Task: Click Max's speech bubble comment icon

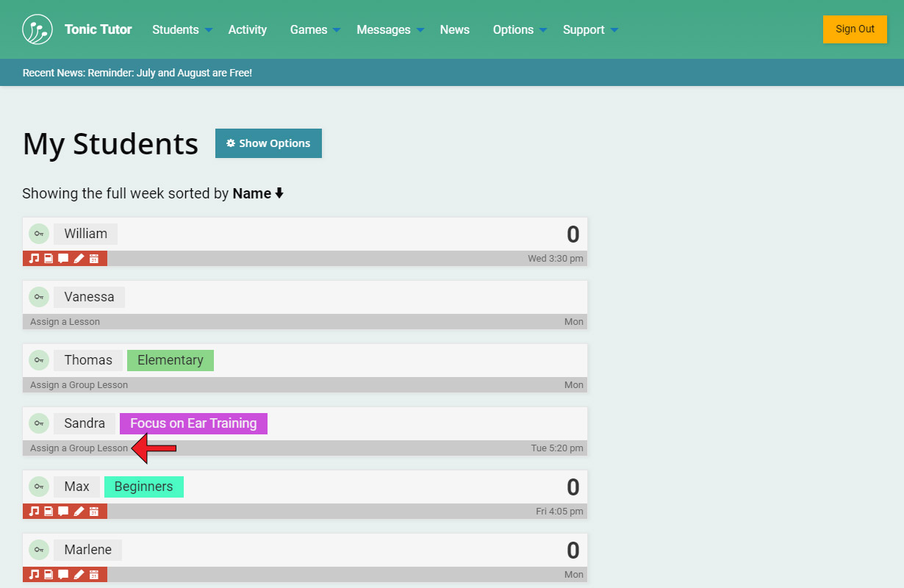Action: pyautogui.click(x=63, y=512)
